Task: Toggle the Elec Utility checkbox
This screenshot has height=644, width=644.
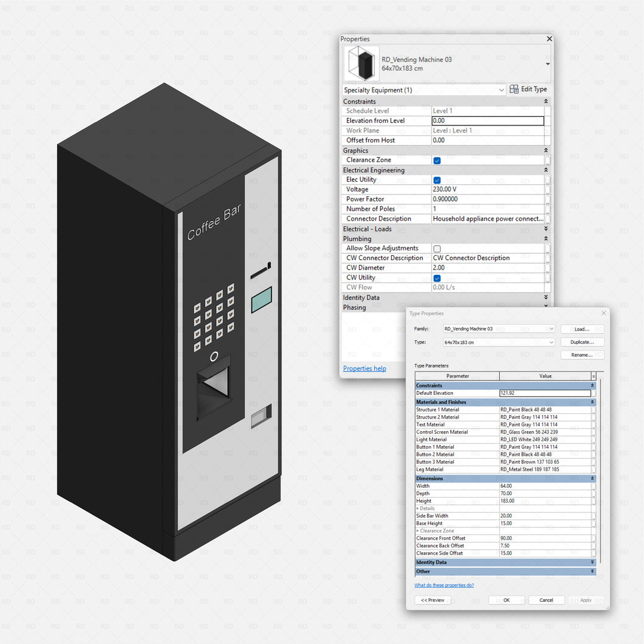Action: click(437, 180)
